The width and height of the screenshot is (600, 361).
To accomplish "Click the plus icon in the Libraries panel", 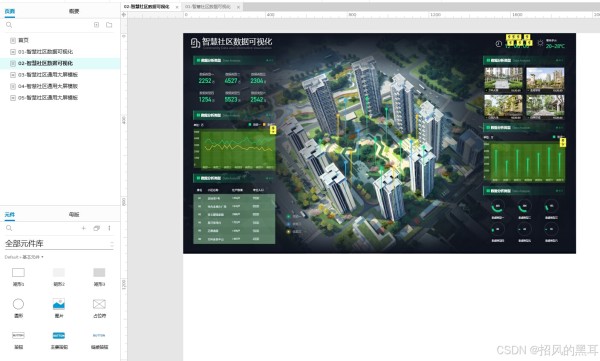I will [x=83, y=228].
